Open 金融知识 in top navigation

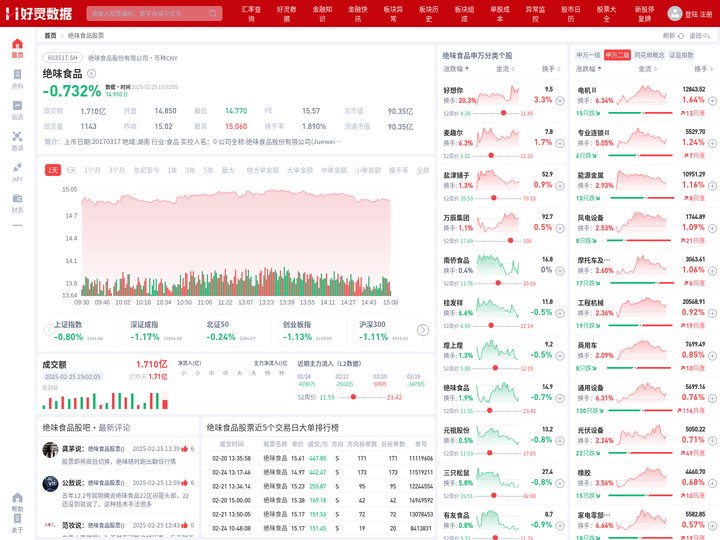(x=322, y=14)
